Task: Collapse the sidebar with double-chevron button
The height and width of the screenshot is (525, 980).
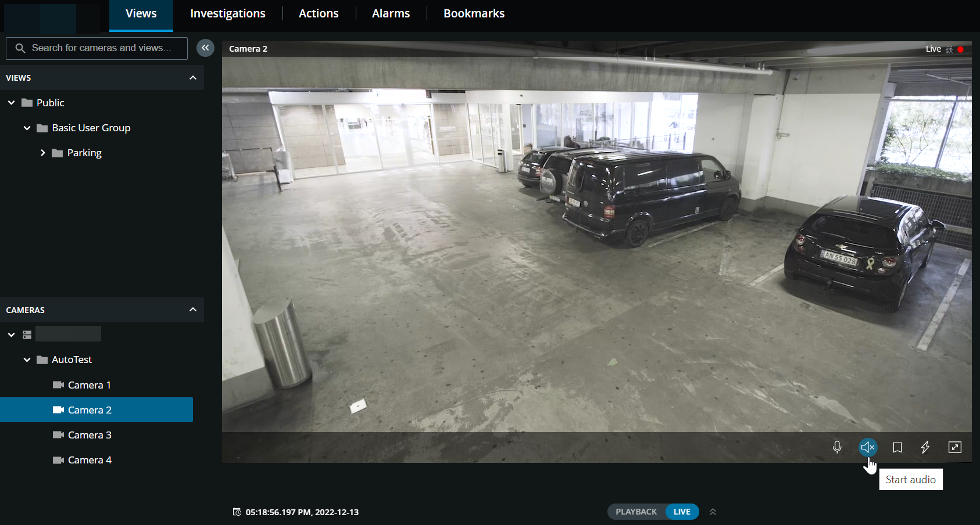Action: point(205,48)
